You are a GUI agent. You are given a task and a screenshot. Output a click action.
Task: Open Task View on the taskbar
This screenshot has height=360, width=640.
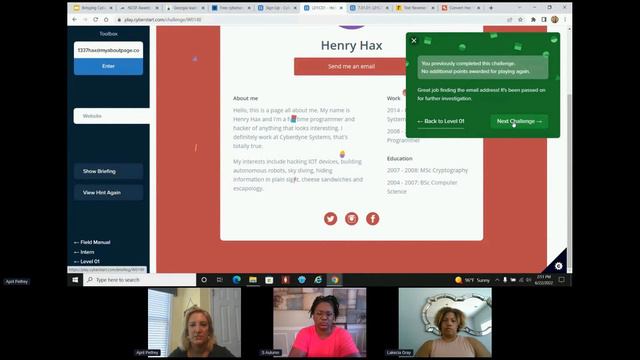point(220,280)
